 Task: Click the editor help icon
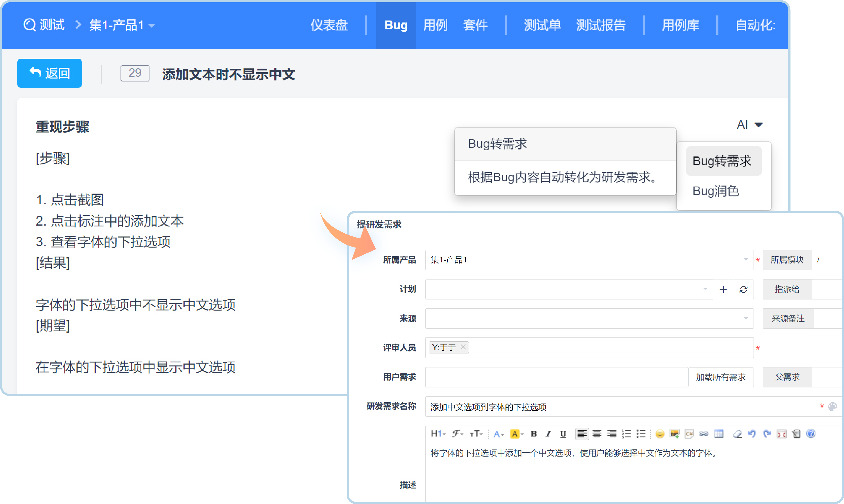click(x=811, y=434)
